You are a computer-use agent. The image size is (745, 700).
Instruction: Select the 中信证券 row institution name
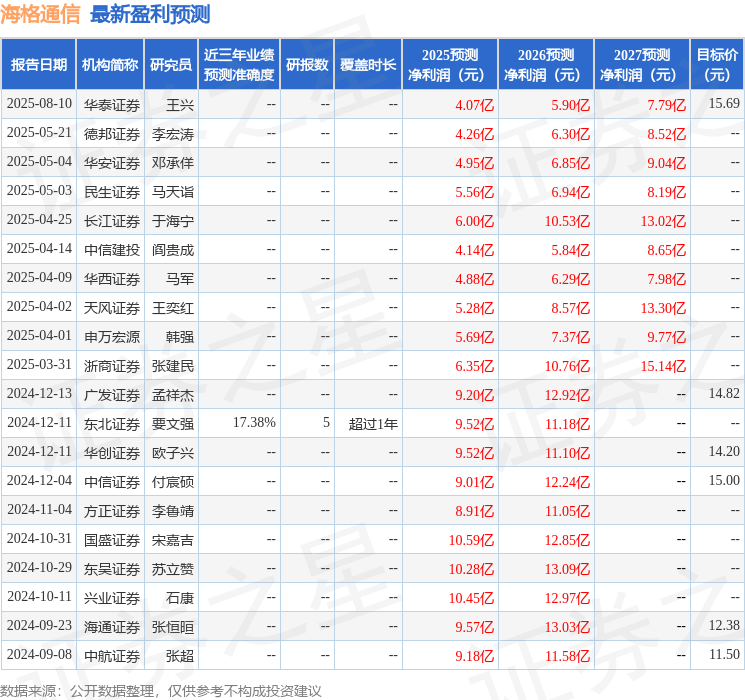point(112,482)
